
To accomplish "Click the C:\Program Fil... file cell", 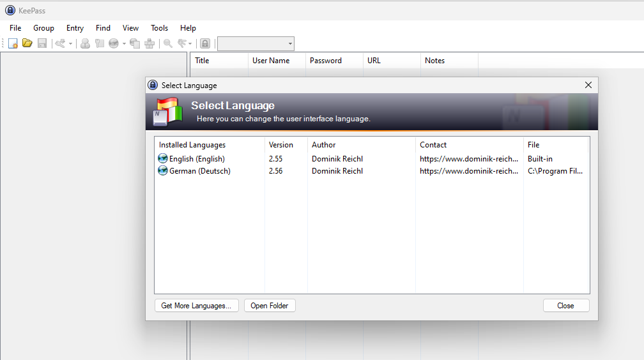I will (555, 171).
